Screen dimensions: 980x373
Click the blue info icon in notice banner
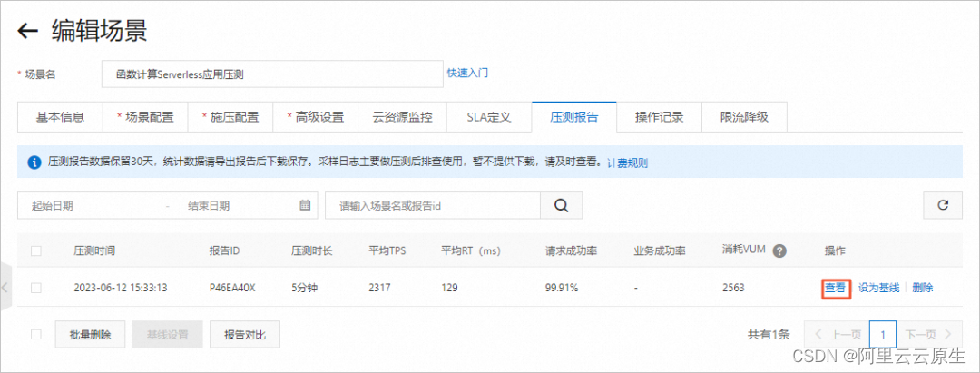click(34, 162)
